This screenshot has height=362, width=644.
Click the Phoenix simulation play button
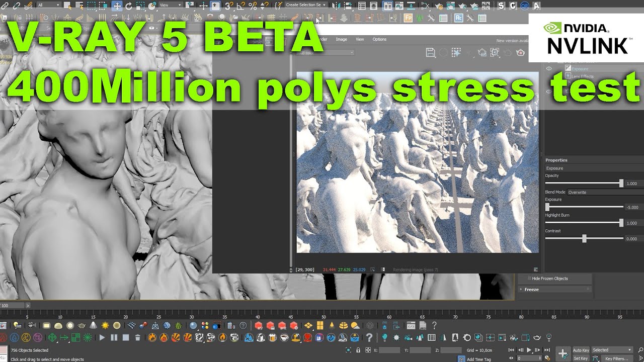click(x=102, y=337)
